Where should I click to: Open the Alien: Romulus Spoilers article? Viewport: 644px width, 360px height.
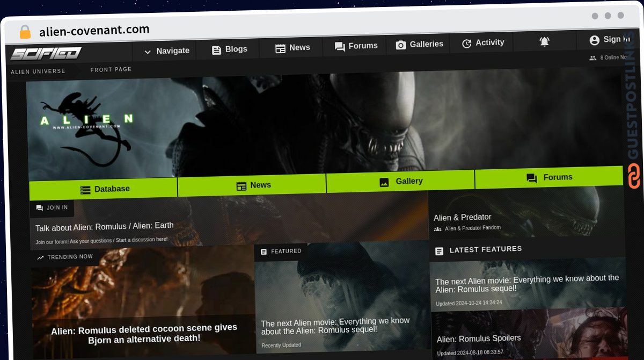point(479,339)
